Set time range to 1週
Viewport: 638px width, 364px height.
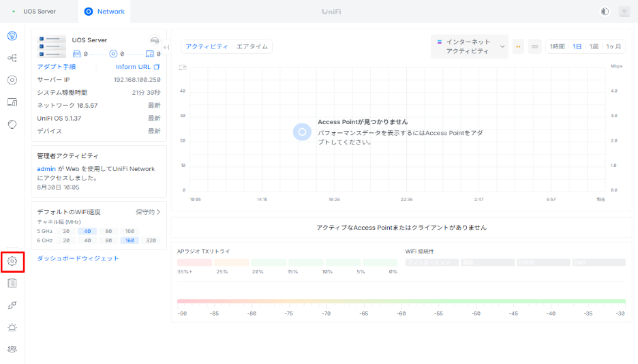point(594,46)
